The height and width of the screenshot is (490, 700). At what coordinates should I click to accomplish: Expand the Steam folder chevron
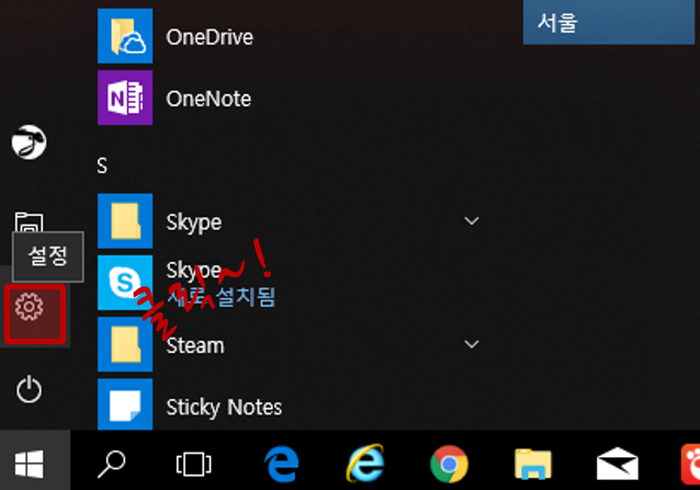(x=471, y=344)
